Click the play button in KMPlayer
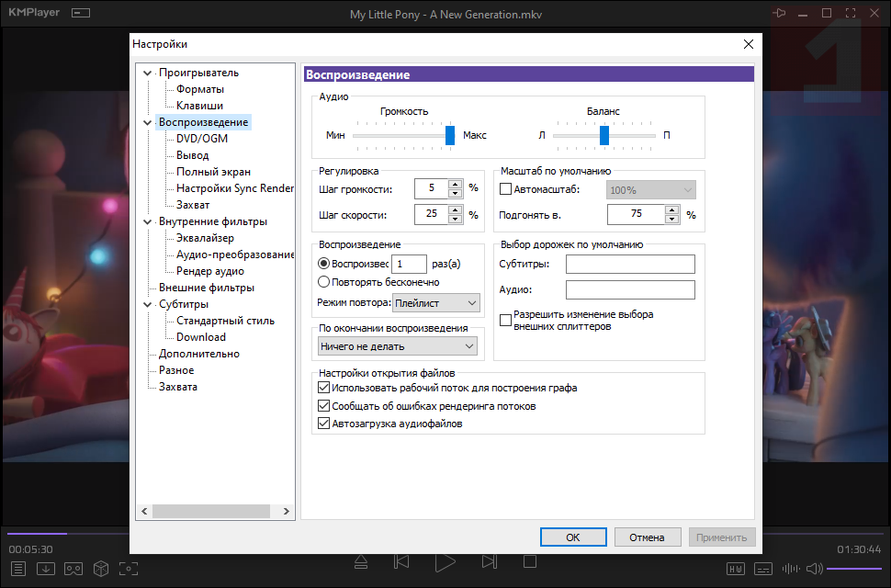This screenshot has height=588, width=891. coord(445,562)
